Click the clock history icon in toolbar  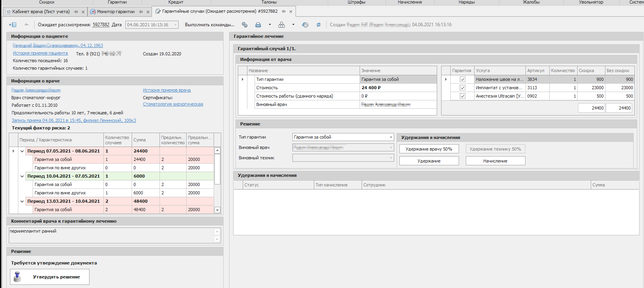click(305, 25)
